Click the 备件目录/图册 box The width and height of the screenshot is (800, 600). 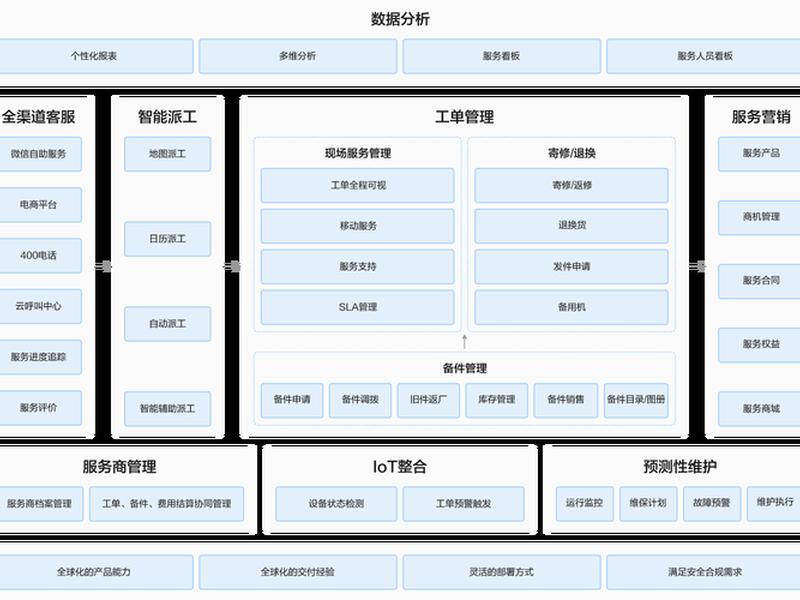coord(636,400)
